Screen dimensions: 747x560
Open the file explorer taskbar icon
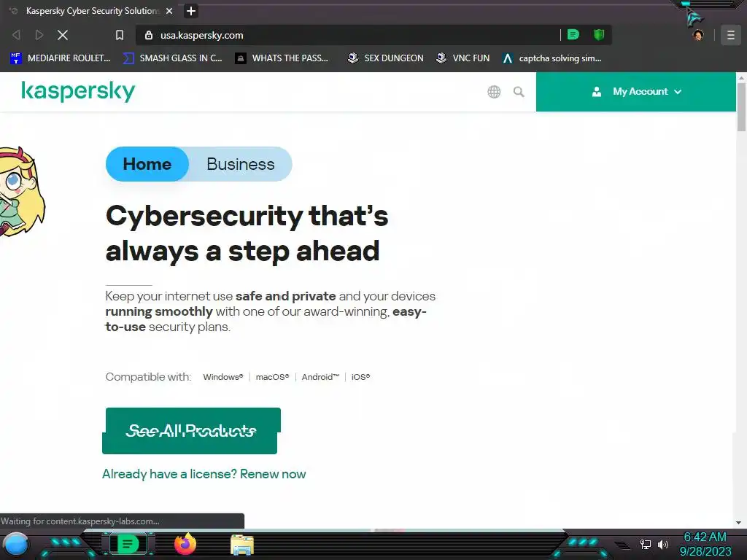coord(242,545)
